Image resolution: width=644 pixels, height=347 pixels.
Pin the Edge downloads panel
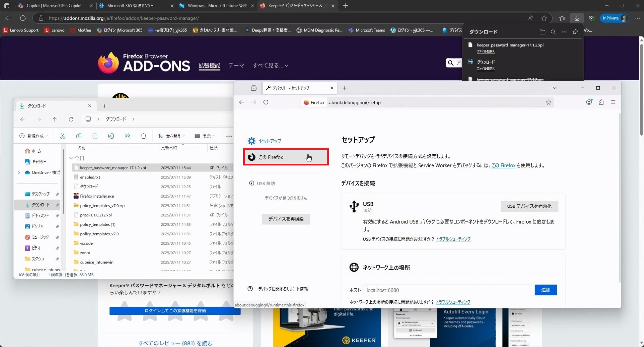click(575, 32)
